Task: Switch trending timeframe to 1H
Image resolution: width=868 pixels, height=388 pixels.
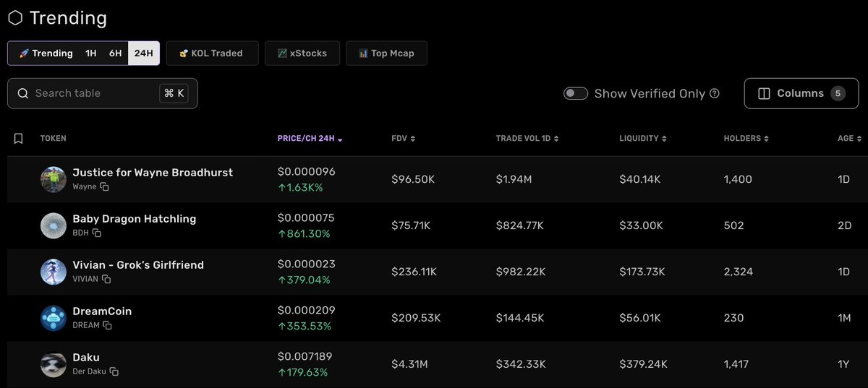Action: [91, 53]
